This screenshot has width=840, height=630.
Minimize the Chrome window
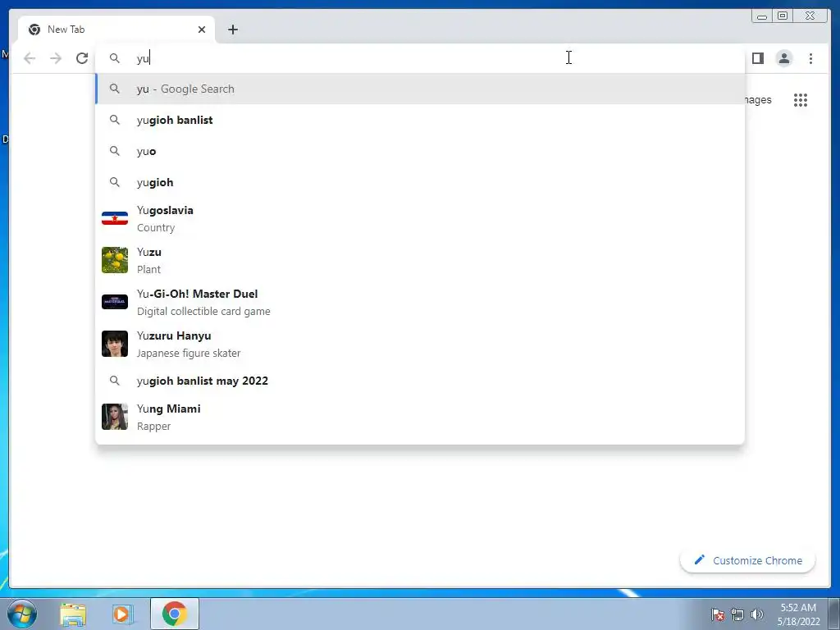(x=762, y=16)
